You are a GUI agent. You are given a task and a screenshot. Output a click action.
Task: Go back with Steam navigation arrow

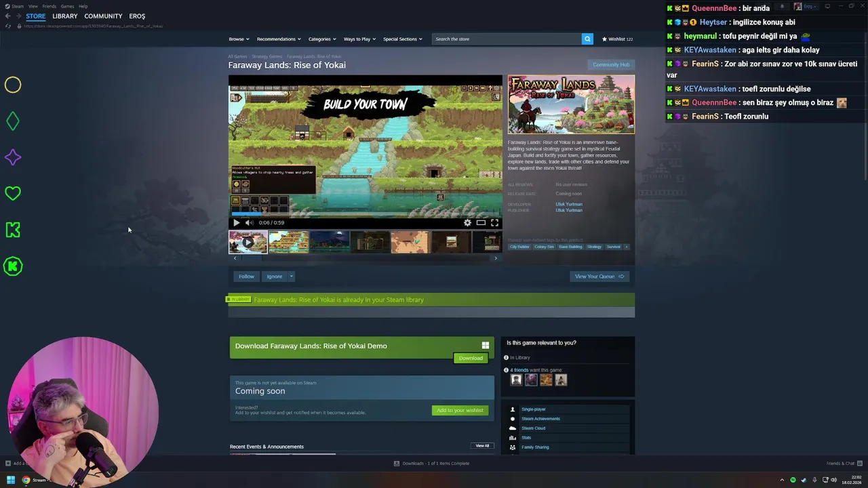tap(8, 16)
